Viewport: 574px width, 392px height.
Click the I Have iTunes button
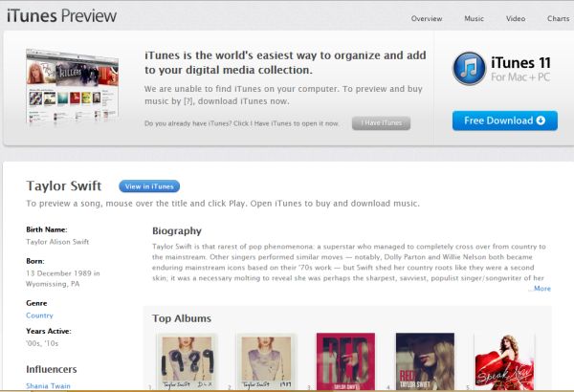coord(381,123)
